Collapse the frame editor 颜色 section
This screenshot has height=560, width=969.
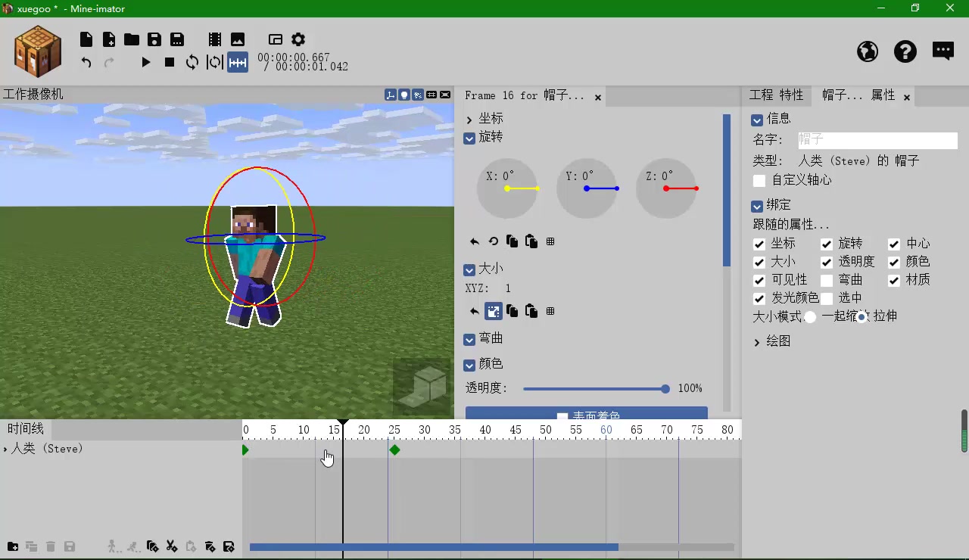[469, 366]
